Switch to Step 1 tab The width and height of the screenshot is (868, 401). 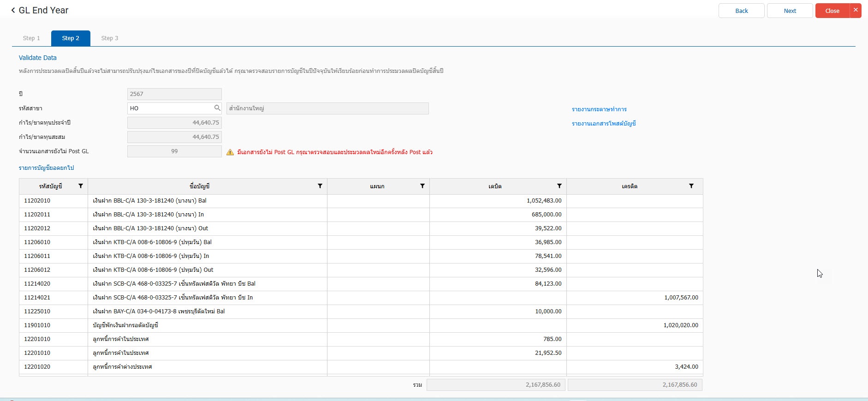point(31,38)
